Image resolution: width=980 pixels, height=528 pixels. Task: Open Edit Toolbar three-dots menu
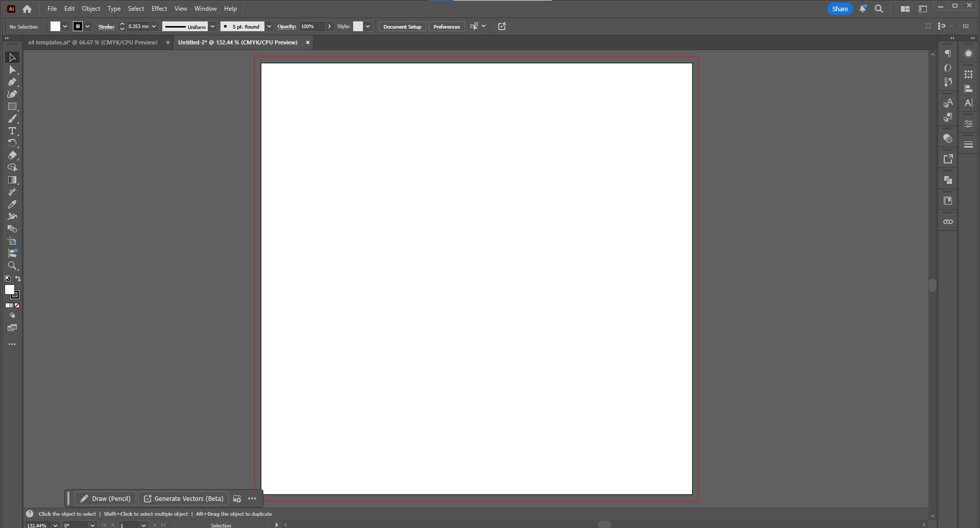pyautogui.click(x=12, y=345)
